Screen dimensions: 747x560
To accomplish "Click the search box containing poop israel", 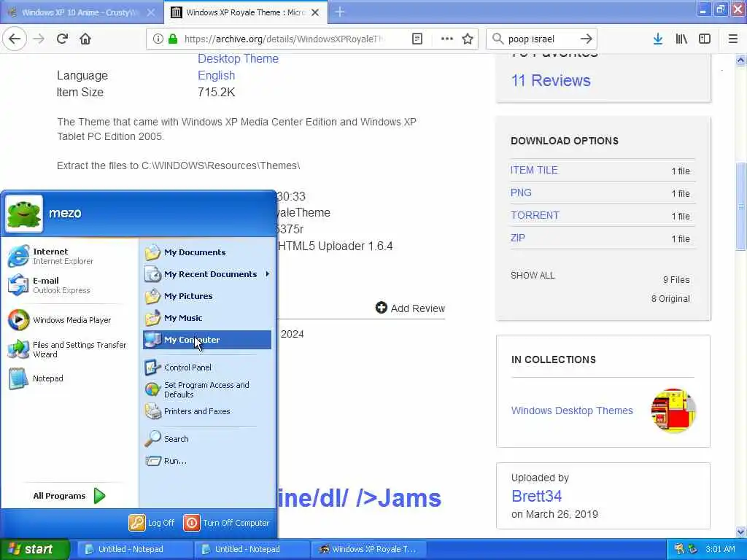I will 541,39.
